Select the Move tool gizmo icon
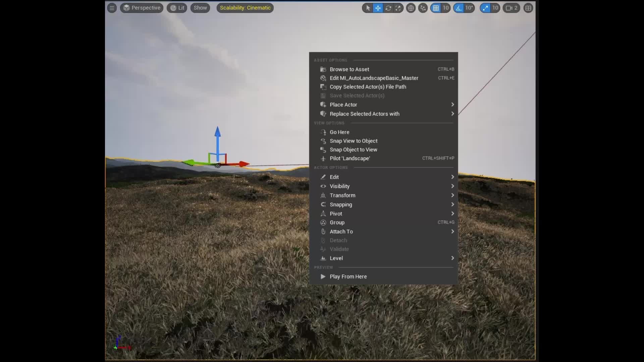This screenshot has height=362, width=644. point(378,8)
